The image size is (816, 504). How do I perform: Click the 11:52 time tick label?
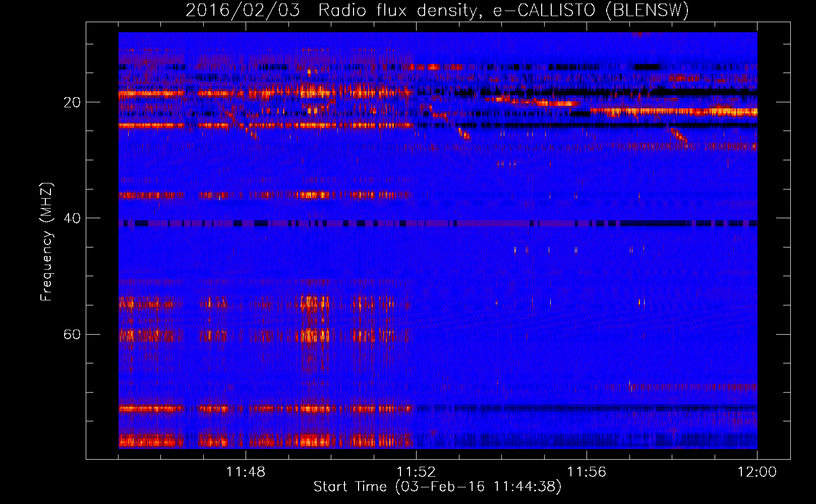coord(416,472)
